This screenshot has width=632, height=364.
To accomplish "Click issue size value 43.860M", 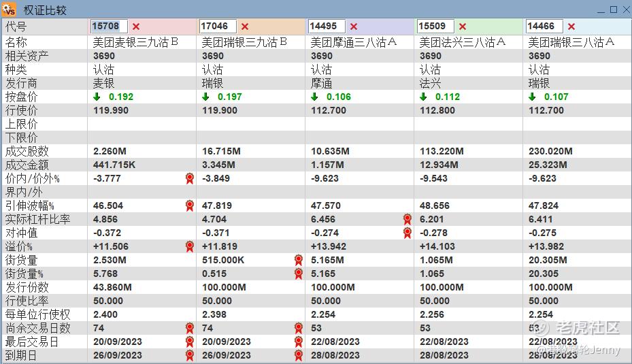I will click(x=112, y=287).
